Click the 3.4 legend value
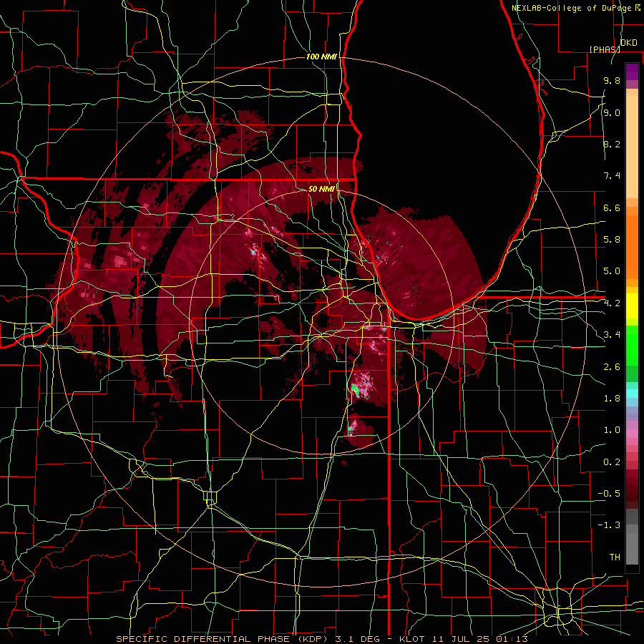The height and width of the screenshot is (644, 644). tap(612, 335)
